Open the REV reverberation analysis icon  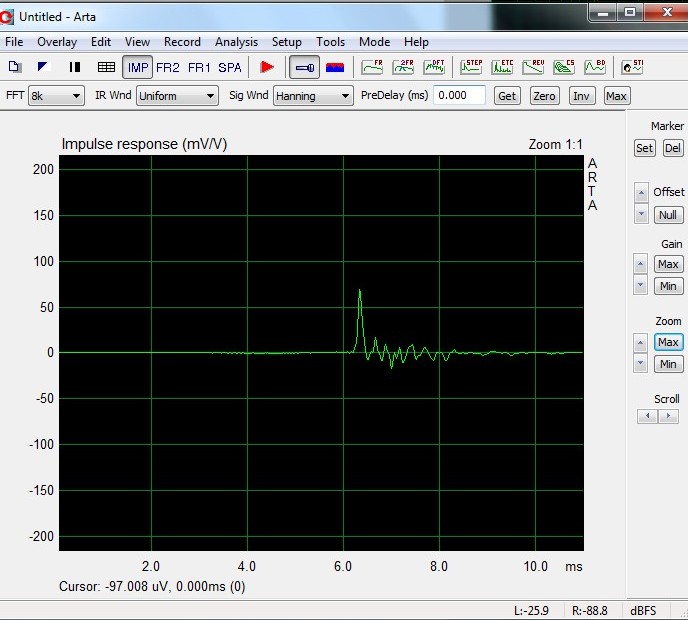coord(533,67)
